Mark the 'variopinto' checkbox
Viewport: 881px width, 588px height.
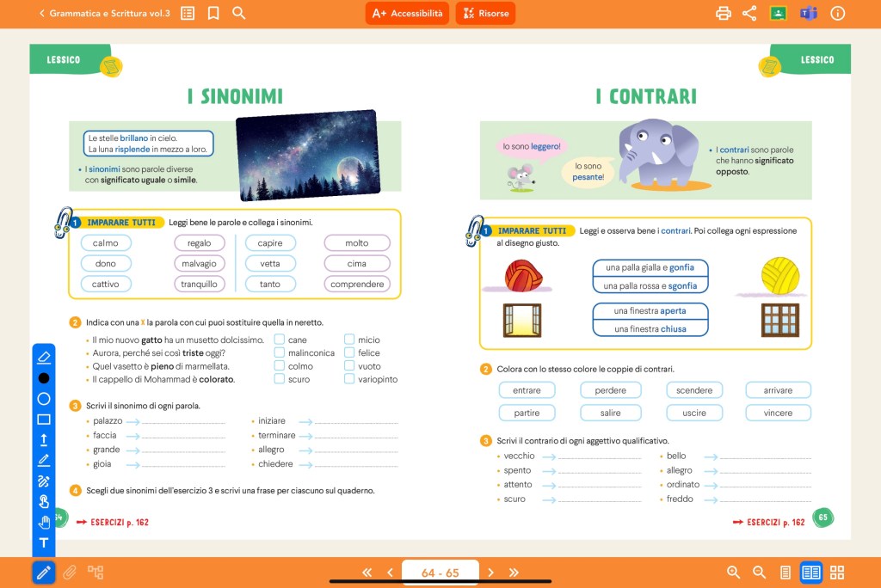[x=349, y=379]
